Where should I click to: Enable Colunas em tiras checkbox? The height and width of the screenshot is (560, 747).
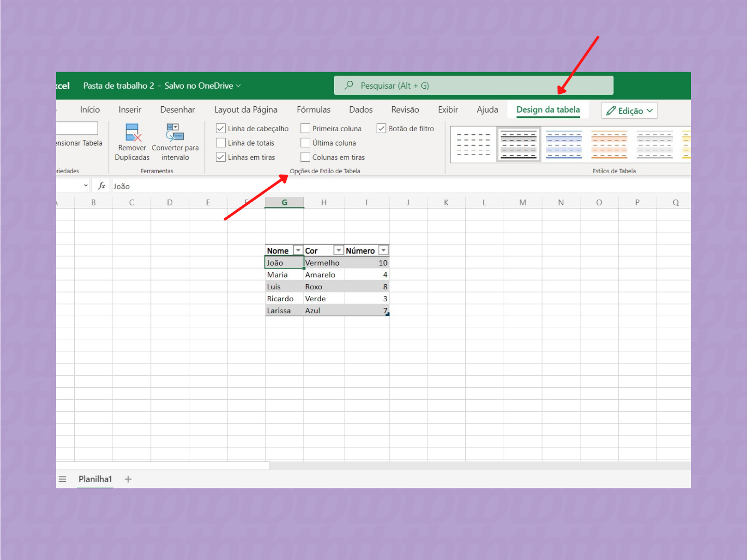[305, 157]
